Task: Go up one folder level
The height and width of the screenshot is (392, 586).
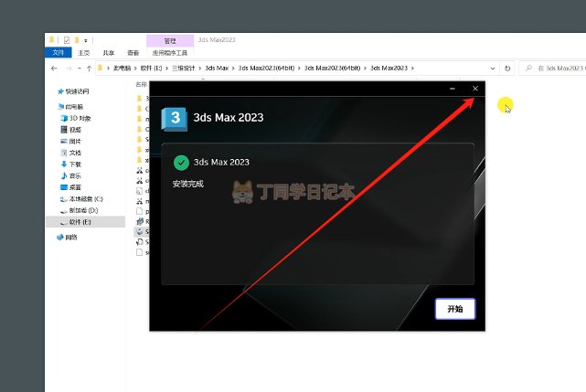Action: tap(89, 68)
